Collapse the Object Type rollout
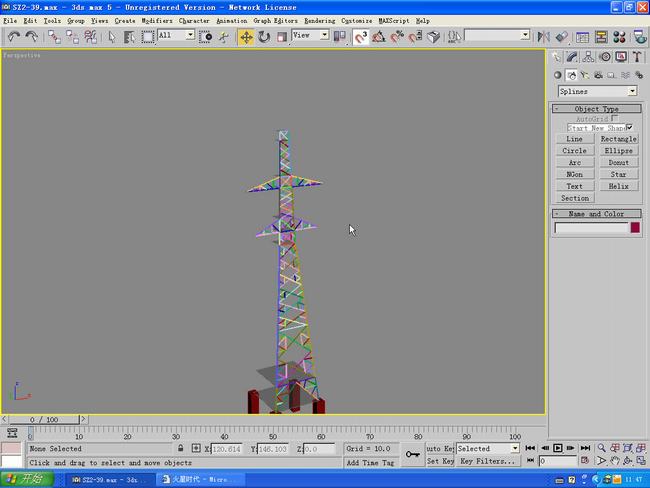The image size is (650, 488). [597, 109]
